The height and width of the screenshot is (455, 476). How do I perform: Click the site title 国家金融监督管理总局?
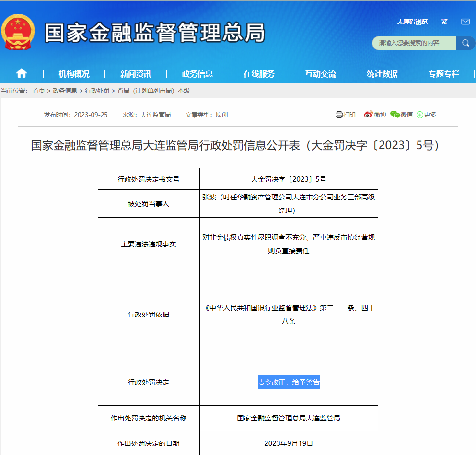click(155, 33)
